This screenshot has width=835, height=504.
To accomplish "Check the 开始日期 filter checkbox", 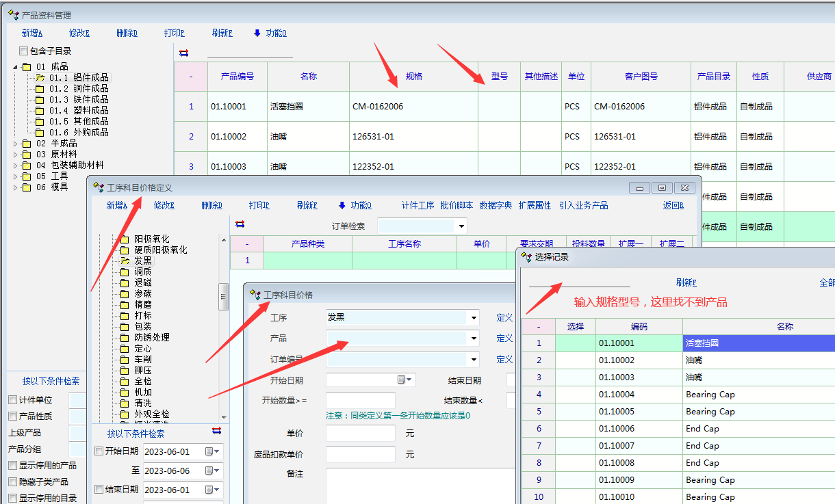I will pos(99,451).
